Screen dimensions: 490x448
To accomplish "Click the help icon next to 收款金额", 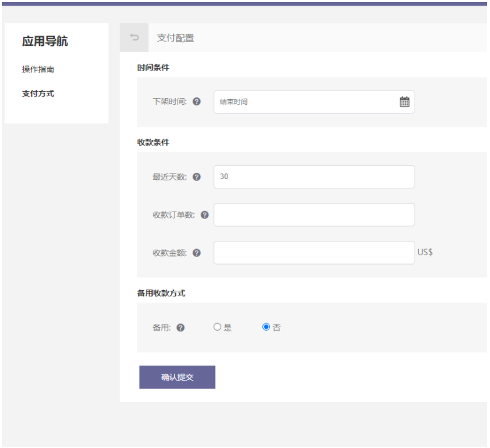I will point(197,253).
